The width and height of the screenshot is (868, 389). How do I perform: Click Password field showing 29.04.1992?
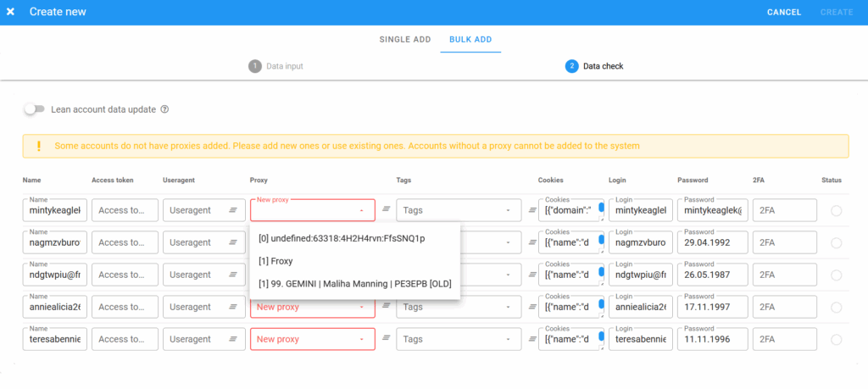712,242
